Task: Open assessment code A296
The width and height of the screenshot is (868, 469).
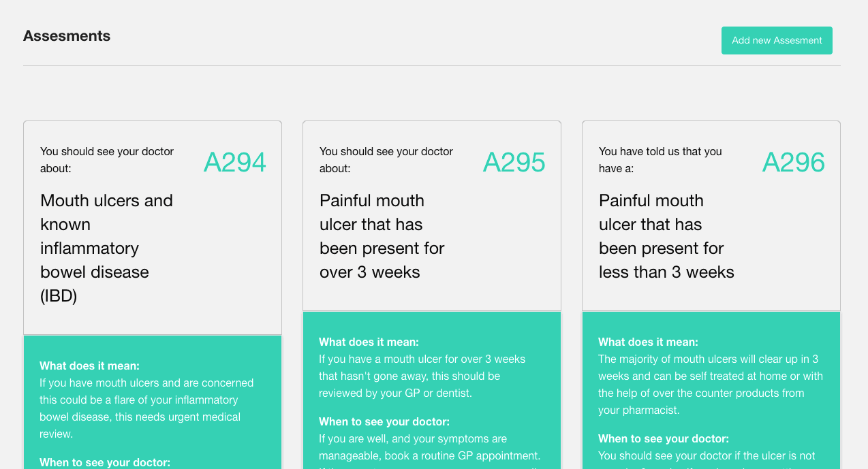Action: coord(794,162)
